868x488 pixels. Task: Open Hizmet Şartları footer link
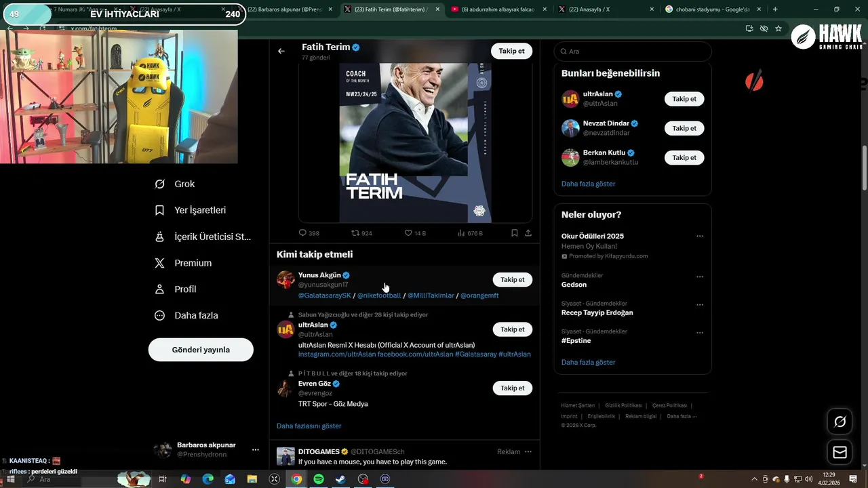[x=578, y=405]
